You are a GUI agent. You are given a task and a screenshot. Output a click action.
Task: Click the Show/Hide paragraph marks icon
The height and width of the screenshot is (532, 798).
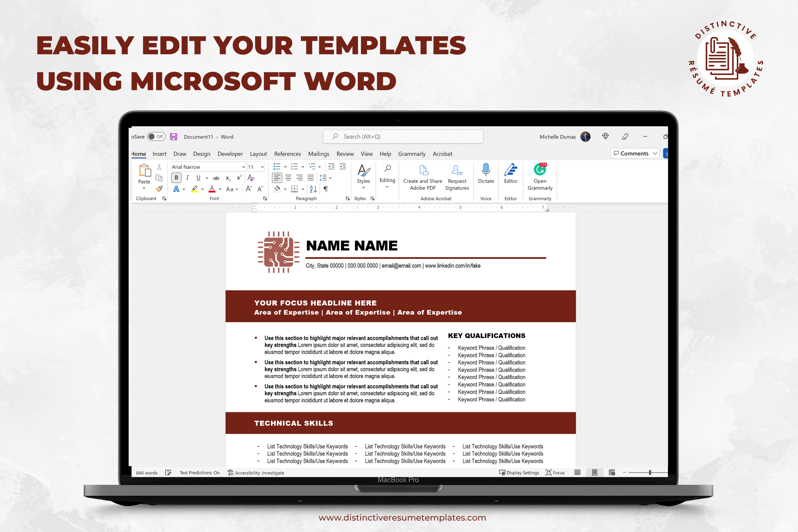click(326, 189)
